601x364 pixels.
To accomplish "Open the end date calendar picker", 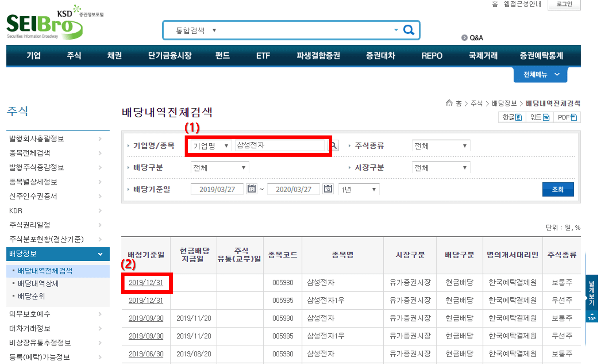I will coord(328,189).
